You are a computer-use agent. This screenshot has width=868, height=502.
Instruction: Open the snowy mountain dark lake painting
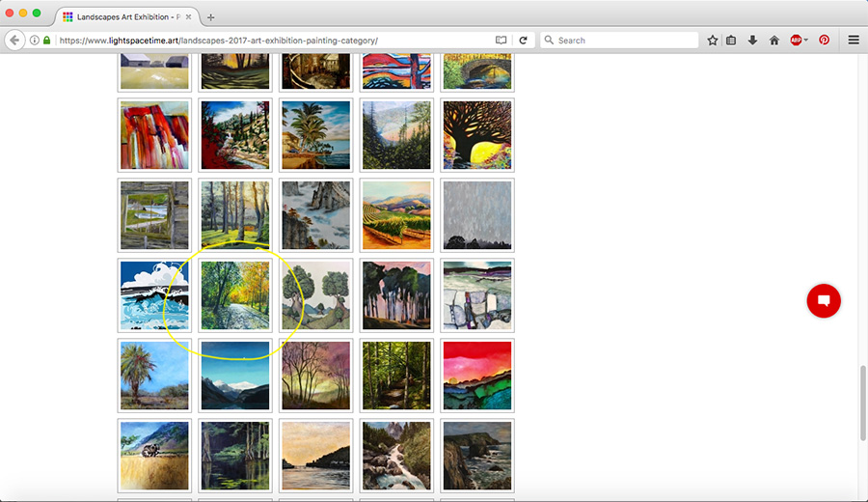coord(235,376)
